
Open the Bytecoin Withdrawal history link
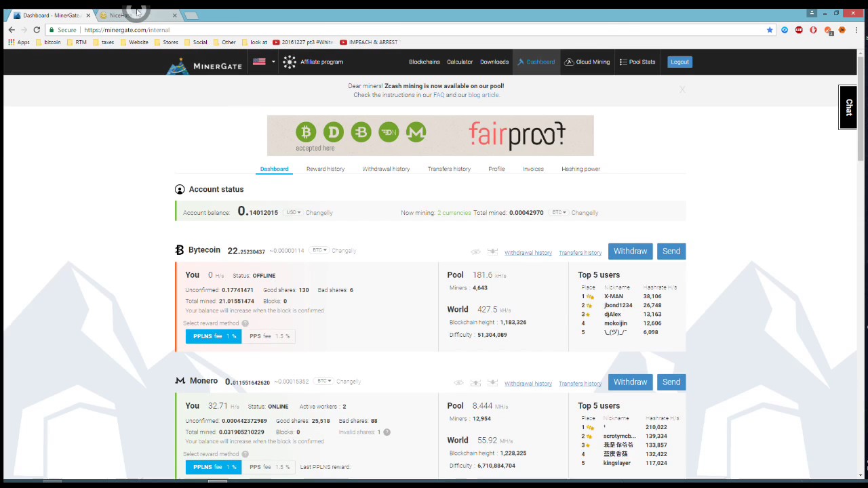[528, 253]
